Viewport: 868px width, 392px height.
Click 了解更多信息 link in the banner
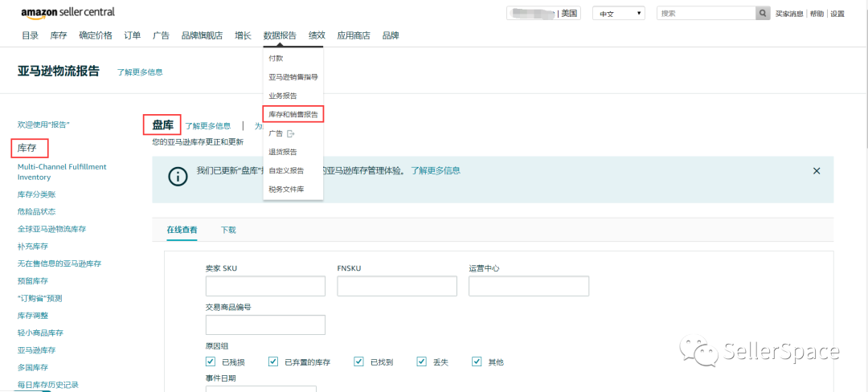pyautogui.click(x=435, y=170)
